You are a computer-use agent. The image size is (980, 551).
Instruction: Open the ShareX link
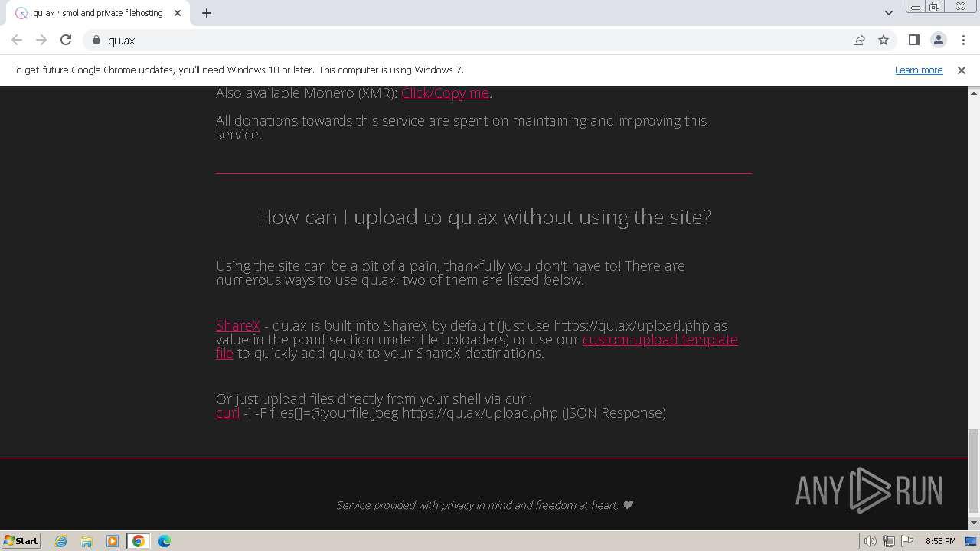[238, 325]
